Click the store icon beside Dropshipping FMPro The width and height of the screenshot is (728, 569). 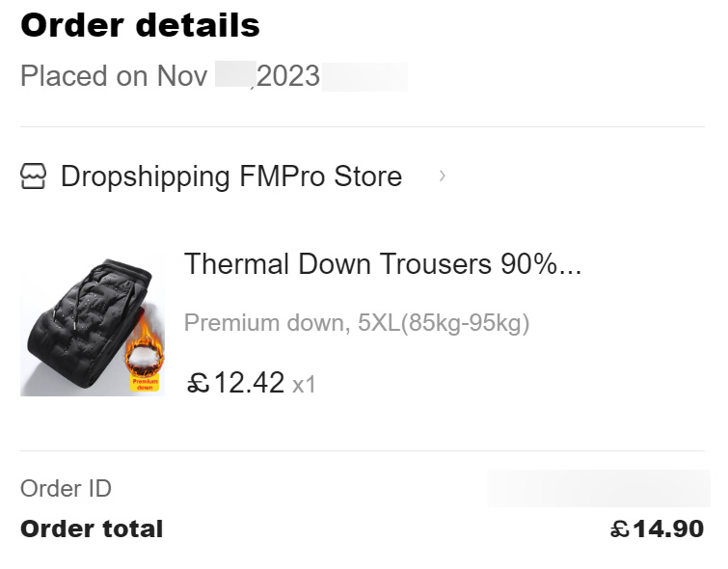[33, 176]
